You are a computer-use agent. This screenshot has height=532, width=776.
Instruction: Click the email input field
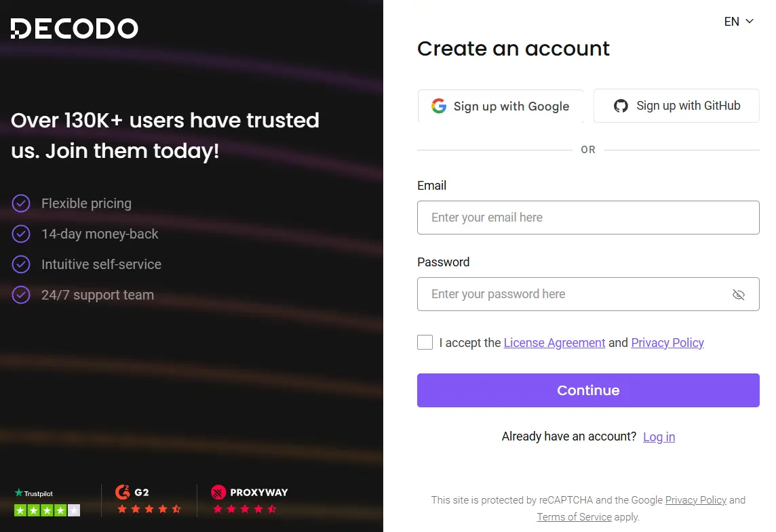click(x=588, y=217)
